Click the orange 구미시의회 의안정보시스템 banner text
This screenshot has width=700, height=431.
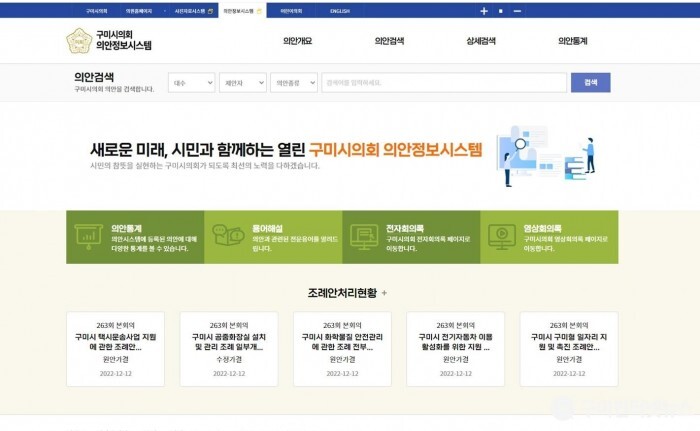[x=396, y=150]
